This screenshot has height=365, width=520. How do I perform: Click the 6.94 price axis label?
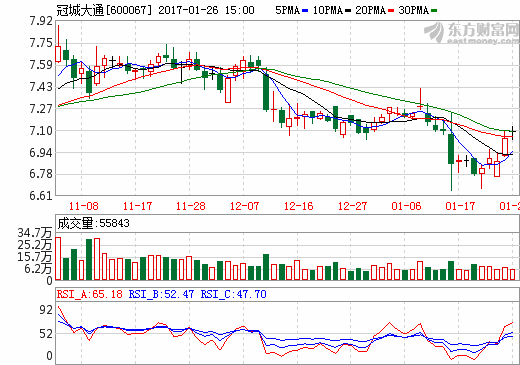[x=41, y=152]
